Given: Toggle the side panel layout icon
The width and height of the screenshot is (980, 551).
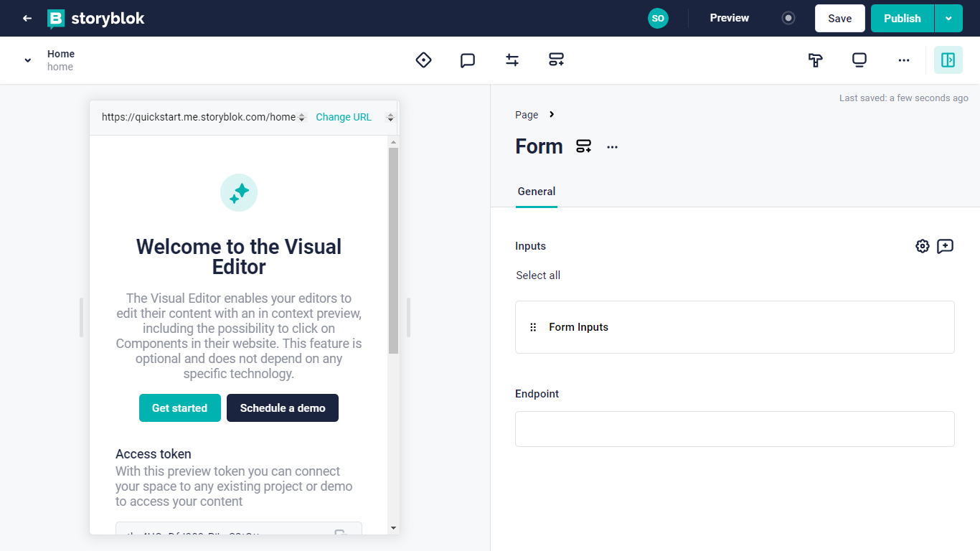Looking at the screenshot, I should pos(948,60).
